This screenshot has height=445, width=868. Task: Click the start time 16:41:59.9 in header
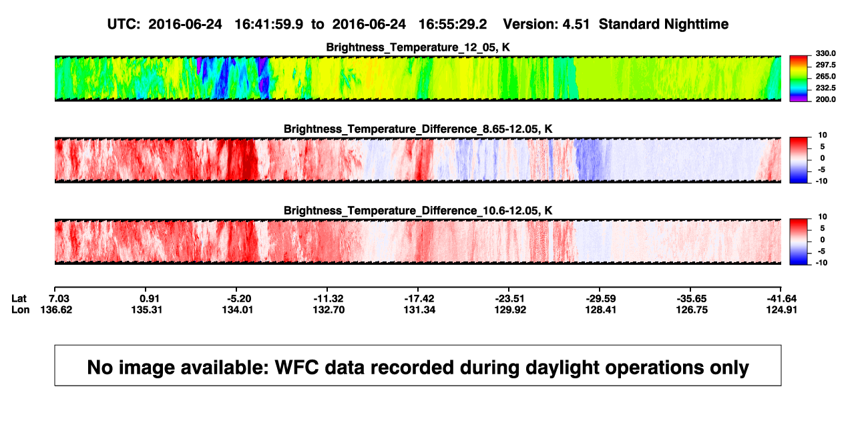pos(269,24)
